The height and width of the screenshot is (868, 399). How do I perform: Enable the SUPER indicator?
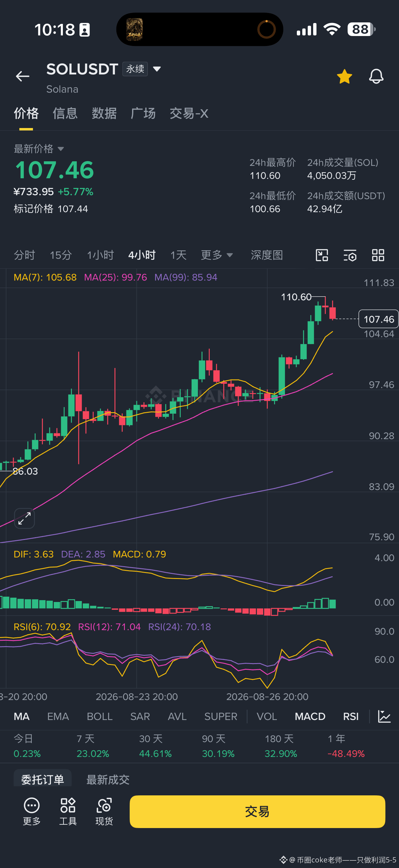pyautogui.click(x=221, y=716)
